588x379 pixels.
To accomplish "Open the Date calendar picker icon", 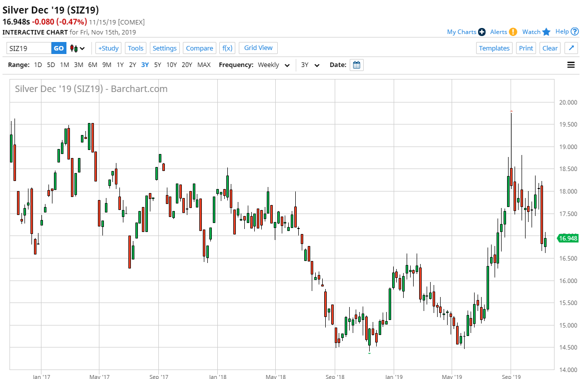I will (357, 65).
